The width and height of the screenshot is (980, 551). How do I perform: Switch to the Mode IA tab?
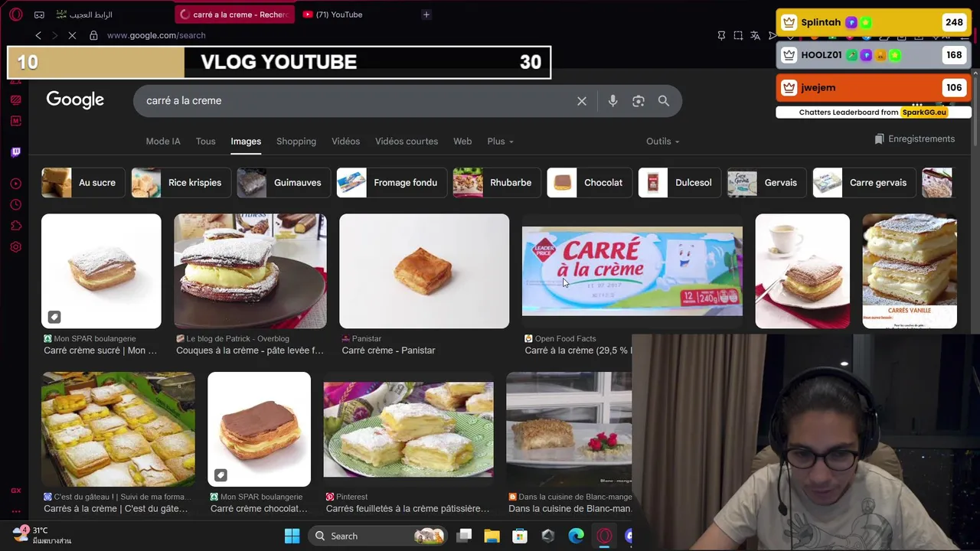point(163,142)
